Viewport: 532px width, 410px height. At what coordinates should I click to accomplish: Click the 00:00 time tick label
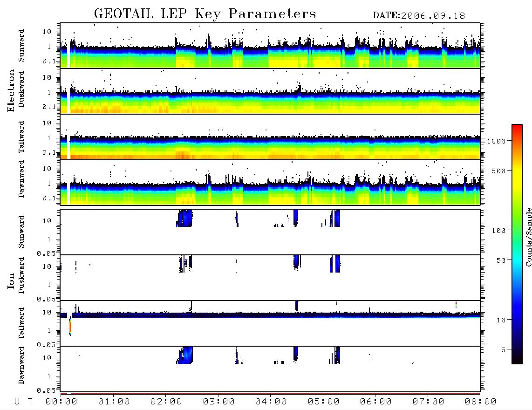coord(61,402)
